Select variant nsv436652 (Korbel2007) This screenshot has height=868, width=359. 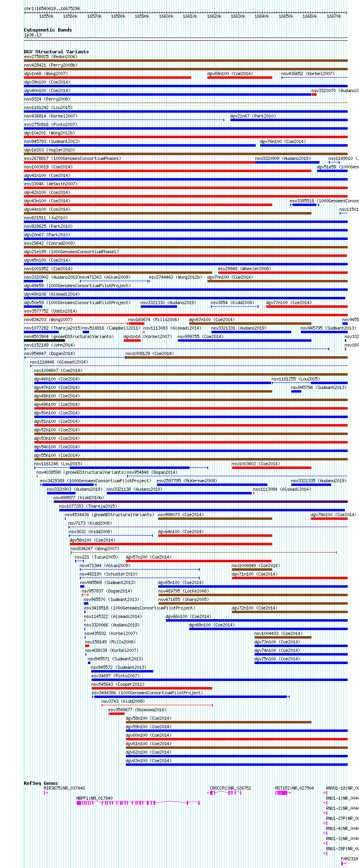point(308,74)
